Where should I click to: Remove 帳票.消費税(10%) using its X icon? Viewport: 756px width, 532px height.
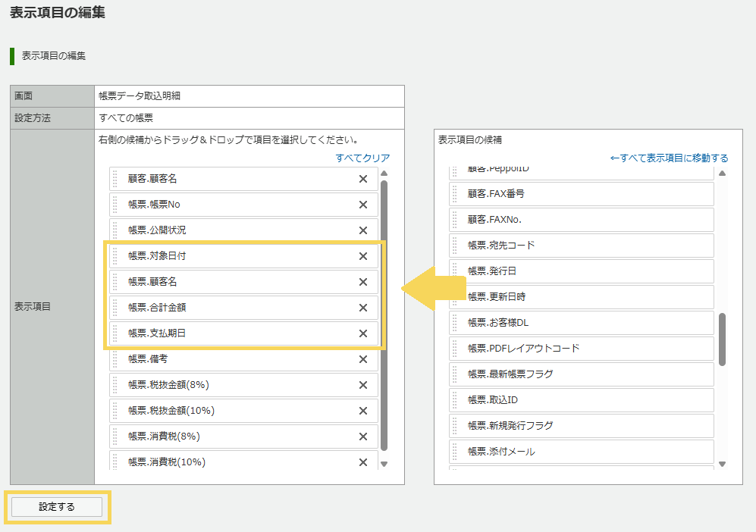coord(362,462)
